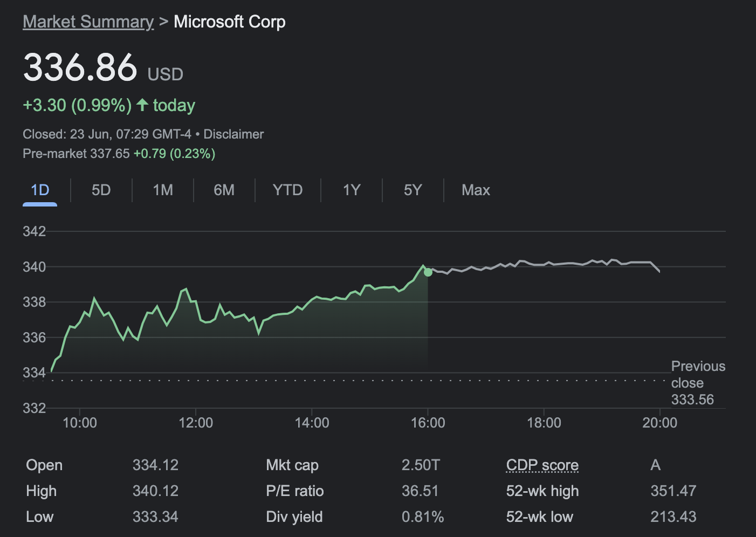Click the 332 price axis label

(35, 408)
